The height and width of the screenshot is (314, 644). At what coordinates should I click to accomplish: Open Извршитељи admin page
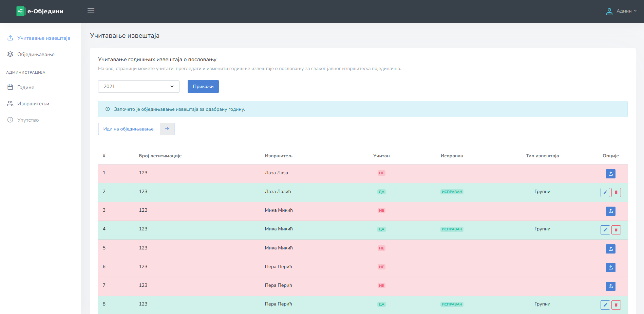pos(33,104)
